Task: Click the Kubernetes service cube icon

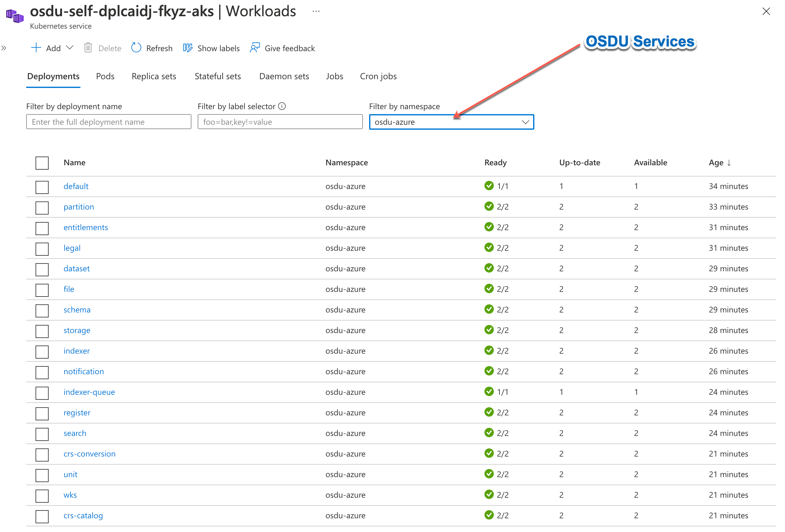Action: (15, 16)
